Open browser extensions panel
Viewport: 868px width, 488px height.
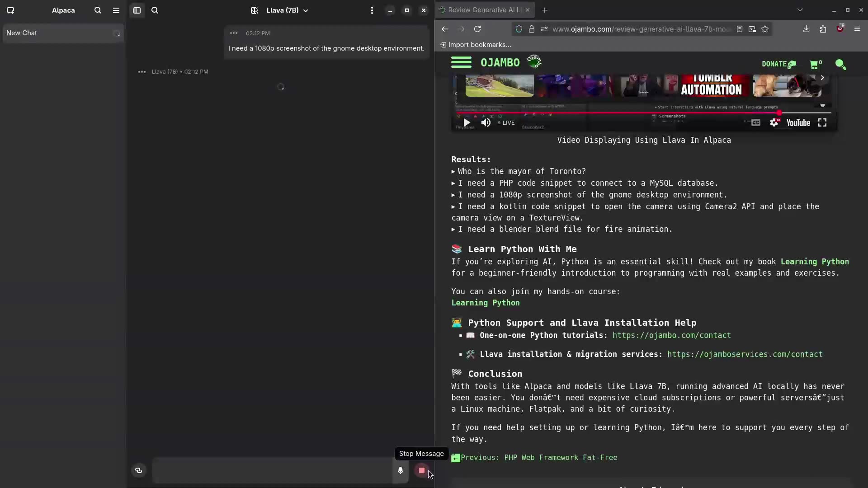pos(823,29)
